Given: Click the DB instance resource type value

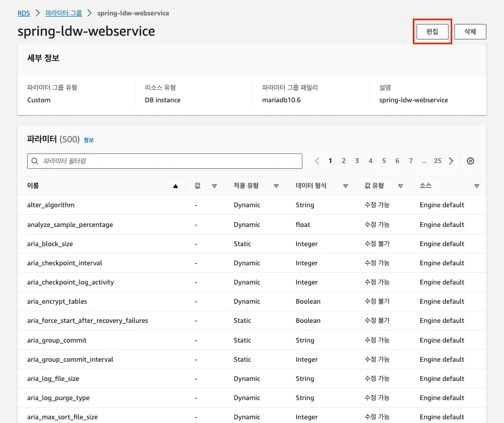Looking at the screenshot, I should (163, 100).
